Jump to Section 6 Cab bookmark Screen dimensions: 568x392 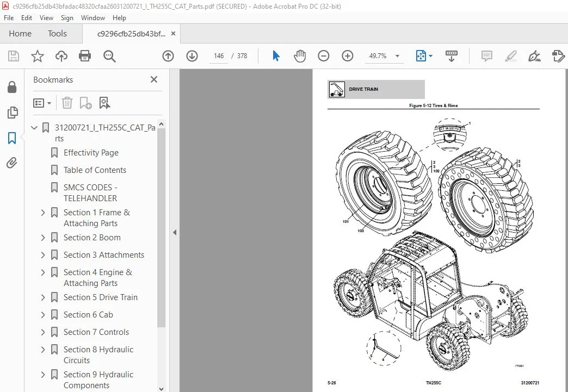pos(88,315)
